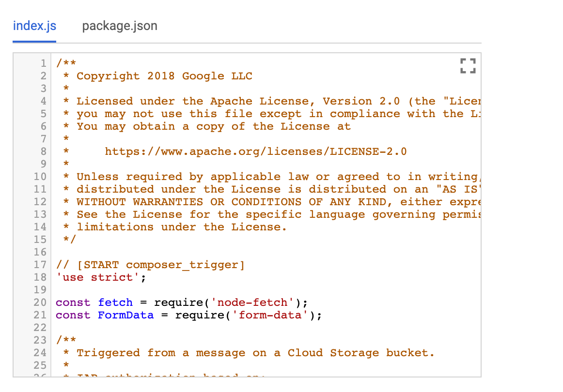Click line number 10 in the gutter
This screenshot has height=392, width=563.
click(40, 177)
